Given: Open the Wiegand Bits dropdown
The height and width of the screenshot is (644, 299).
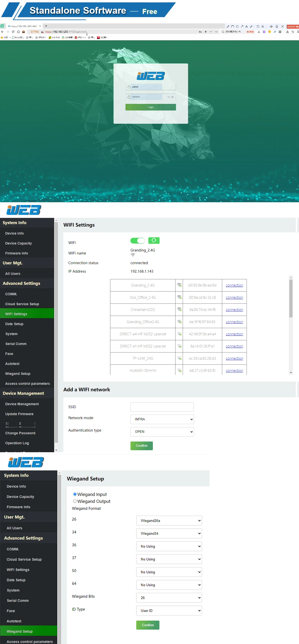Looking at the screenshot, I should coord(169,597).
